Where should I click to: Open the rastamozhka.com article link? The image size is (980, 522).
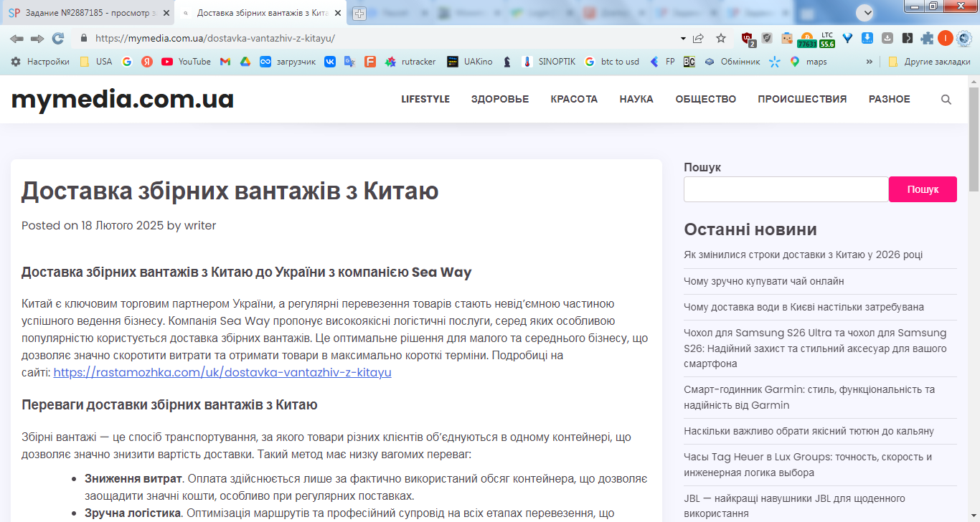point(222,373)
